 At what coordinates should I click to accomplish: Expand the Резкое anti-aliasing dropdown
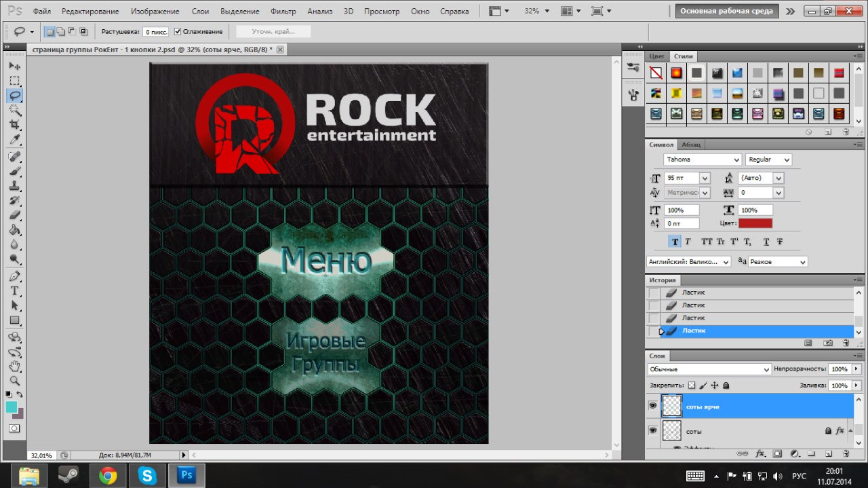point(778,261)
